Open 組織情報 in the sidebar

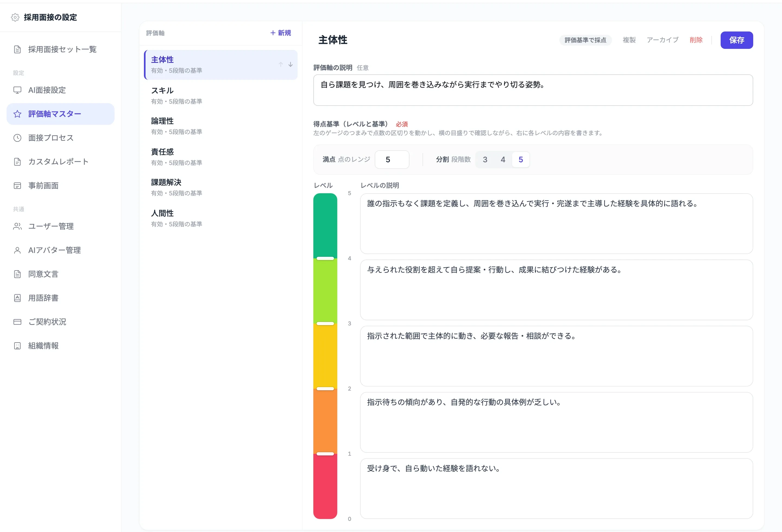tap(61, 346)
